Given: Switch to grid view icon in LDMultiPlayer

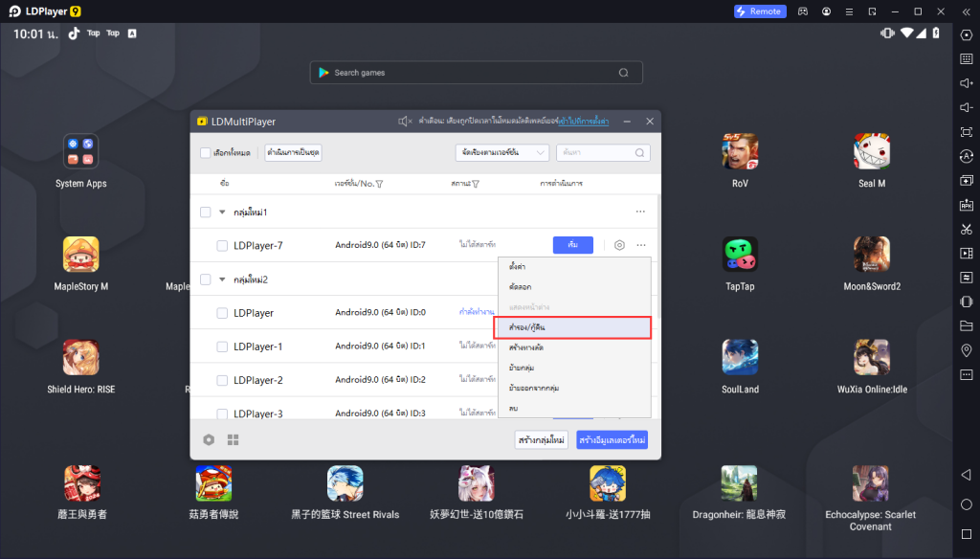Looking at the screenshot, I should (x=234, y=440).
